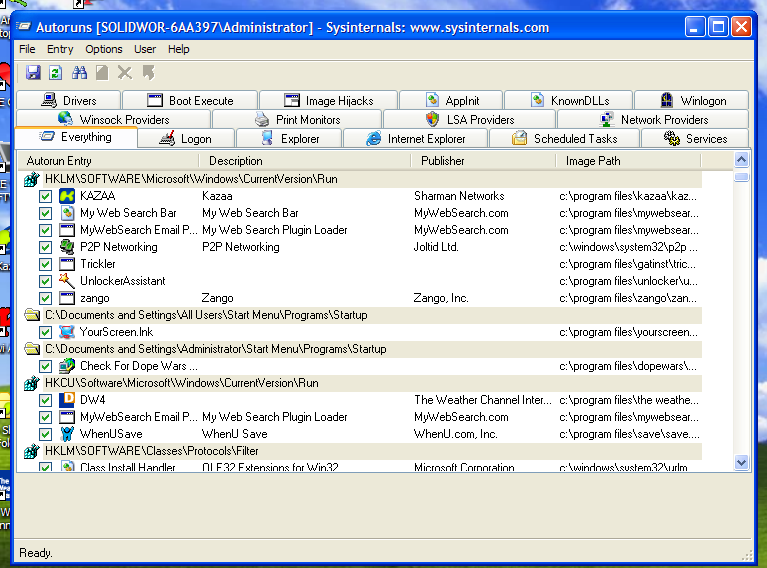This screenshot has height=568, width=767.
Task: Click the list scroll down arrow
Action: click(x=742, y=462)
